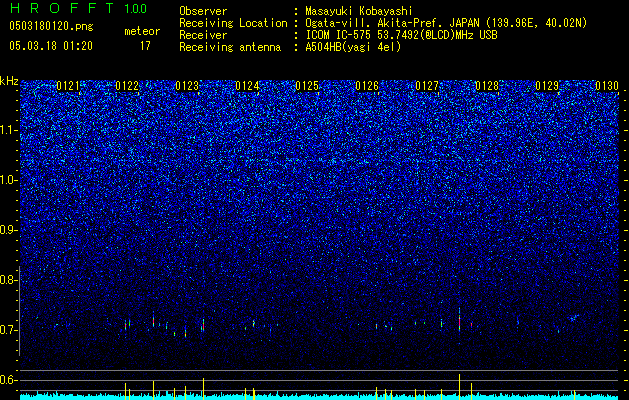Click the HROFFT 1.0.0 title text
The height and width of the screenshot is (400, 629).
78,8
